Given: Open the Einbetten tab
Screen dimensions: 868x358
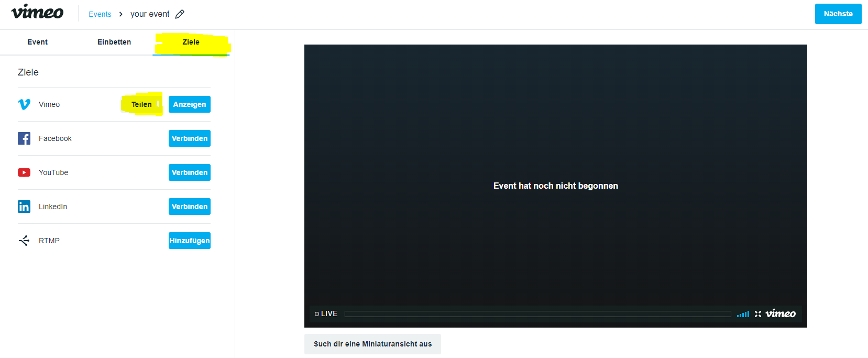Looking at the screenshot, I should point(114,42).
